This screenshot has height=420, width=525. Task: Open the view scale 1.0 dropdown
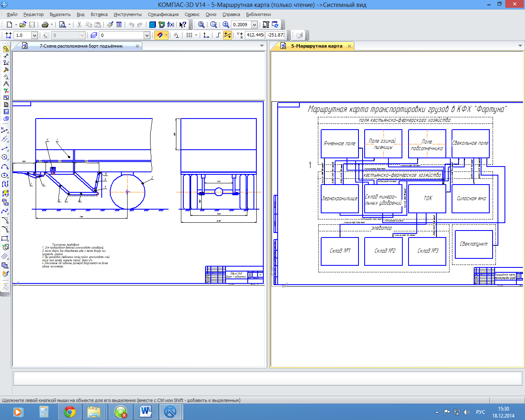pyautogui.click(x=34, y=35)
